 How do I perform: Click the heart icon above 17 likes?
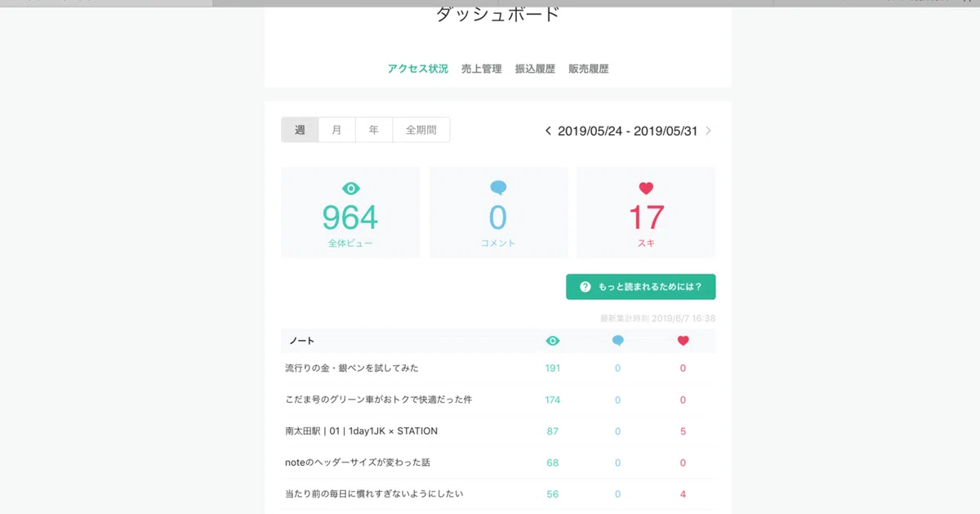pyautogui.click(x=646, y=188)
